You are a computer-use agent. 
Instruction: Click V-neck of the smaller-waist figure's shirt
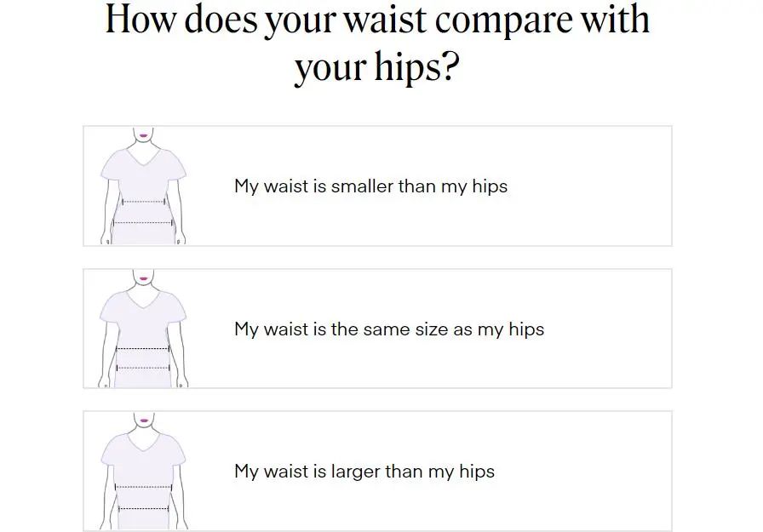[x=144, y=158]
